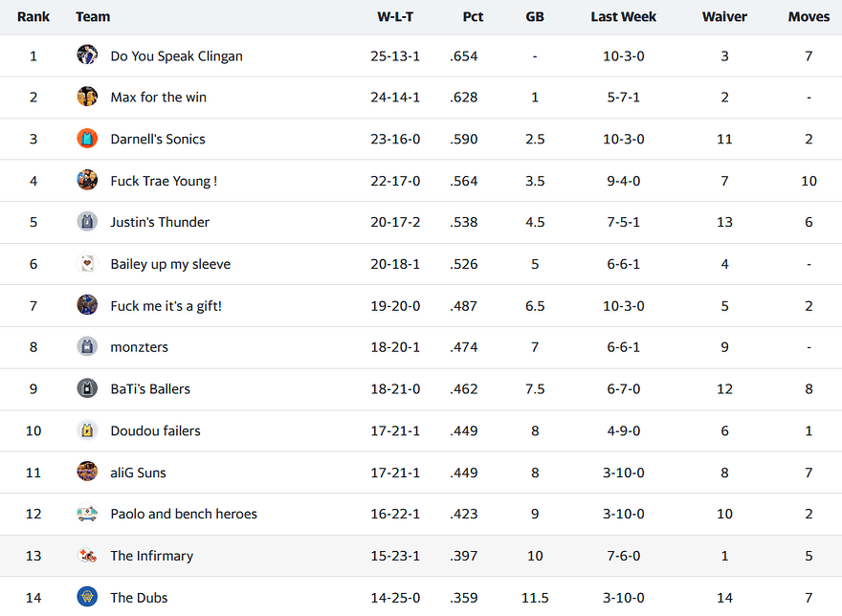
Task: Click Darnell's Sonics orange team logo
Action: tap(87, 139)
